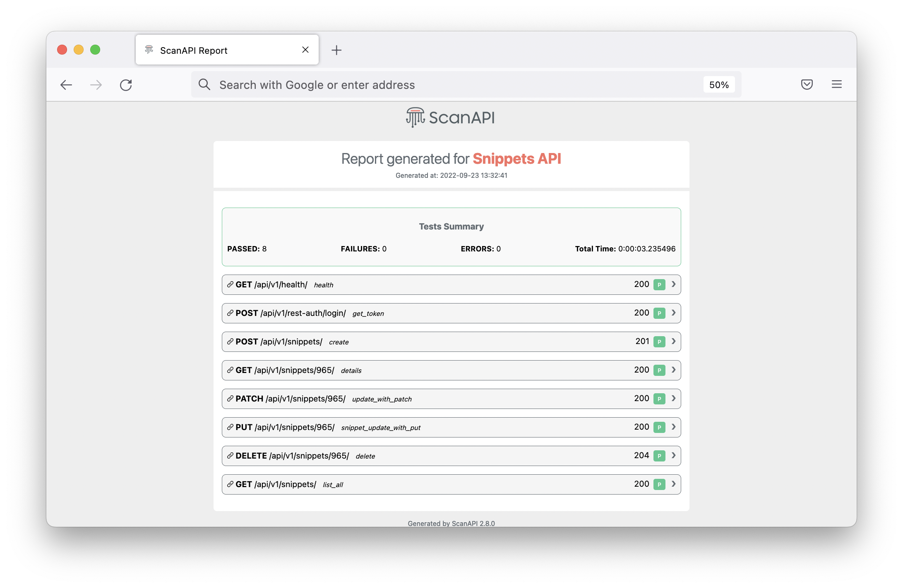
Task: Expand the GET /api/v1/health/ request details
Action: point(673,284)
